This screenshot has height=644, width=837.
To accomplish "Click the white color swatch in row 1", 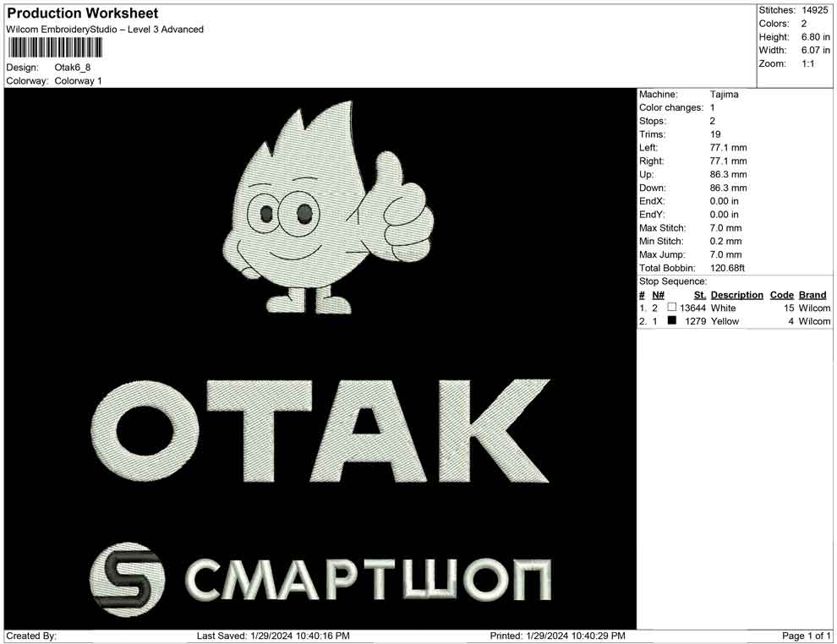I will [x=672, y=308].
